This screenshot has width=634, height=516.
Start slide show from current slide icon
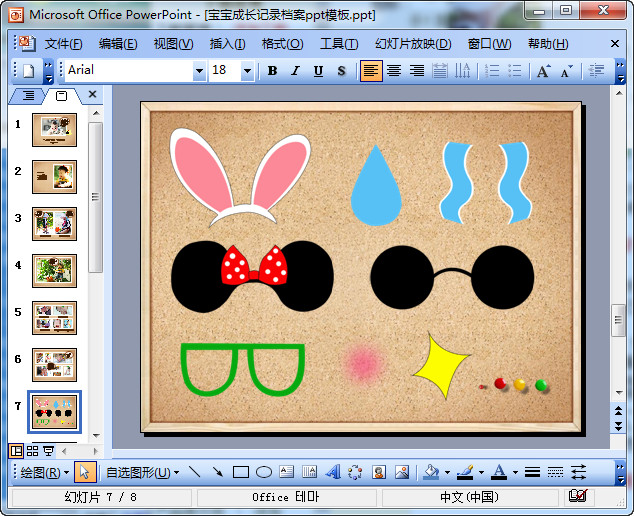(x=49, y=451)
